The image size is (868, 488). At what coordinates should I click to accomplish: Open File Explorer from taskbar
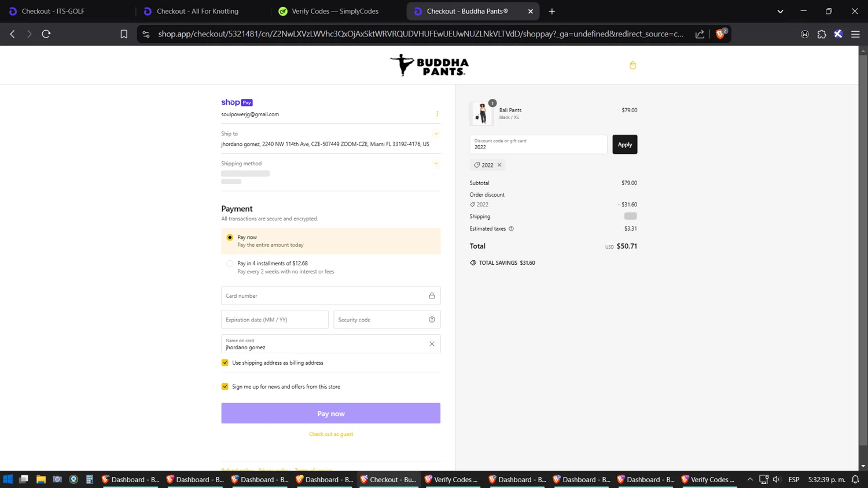(41, 479)
